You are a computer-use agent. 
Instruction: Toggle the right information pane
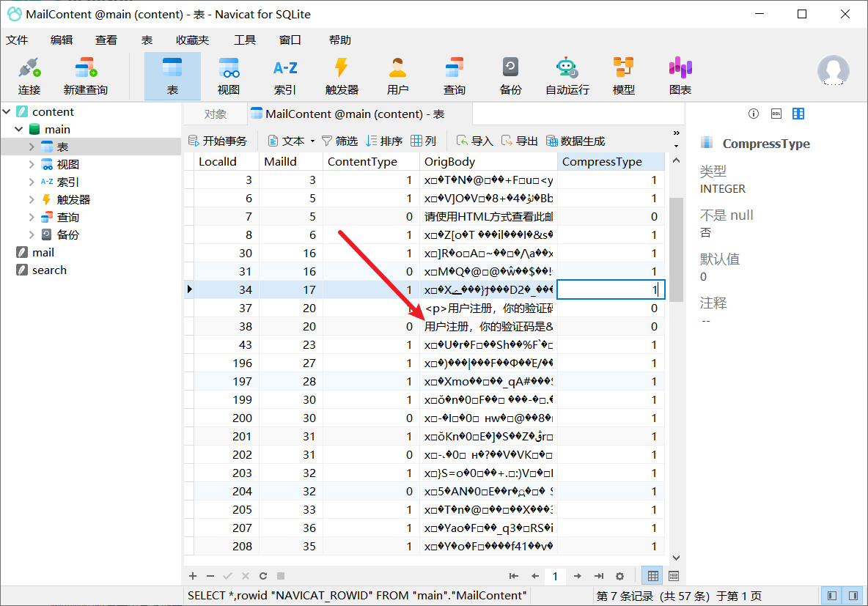(x=853, y=596)
